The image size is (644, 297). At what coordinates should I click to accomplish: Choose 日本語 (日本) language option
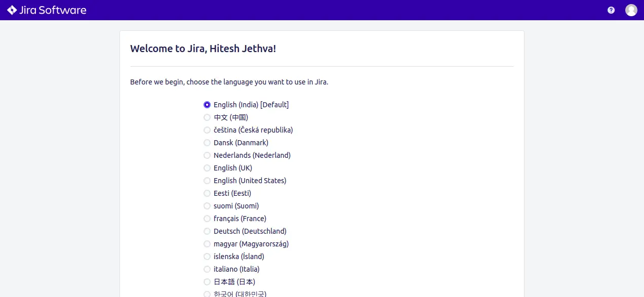[207, 282]
